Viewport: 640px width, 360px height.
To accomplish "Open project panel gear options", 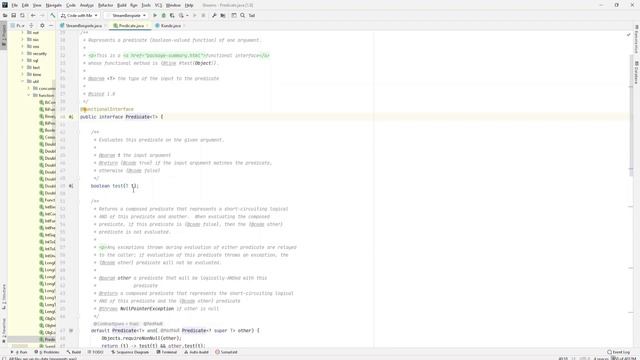I will tap(42, 25).
